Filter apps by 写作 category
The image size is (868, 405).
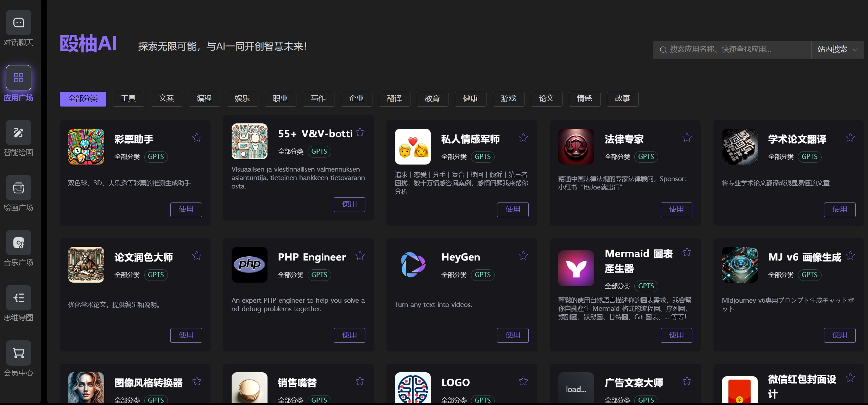(x=319, y=99)
